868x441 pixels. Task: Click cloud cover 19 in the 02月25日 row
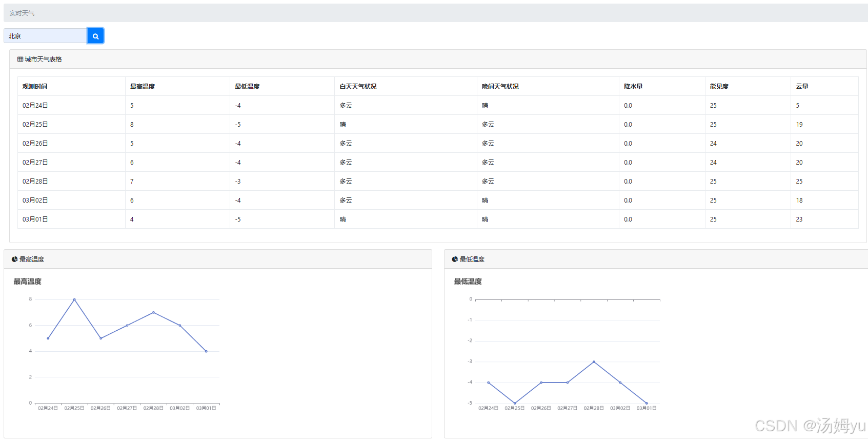coord(799,125)
